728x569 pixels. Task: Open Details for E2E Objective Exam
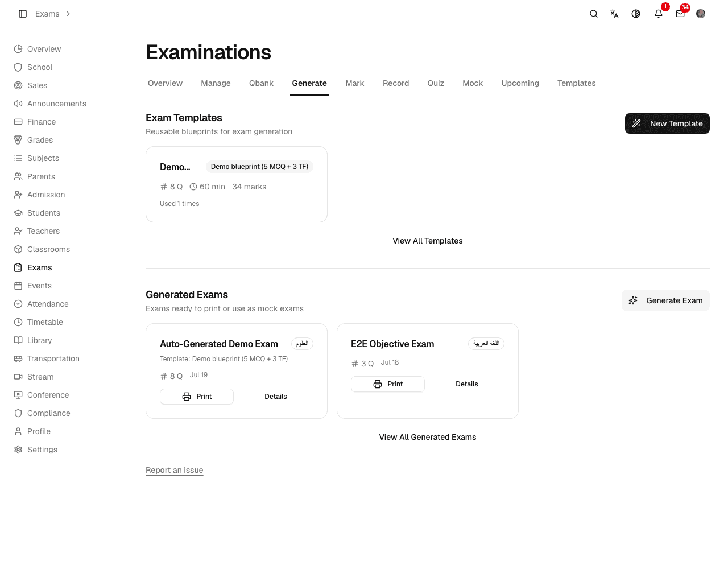point(467,384)
